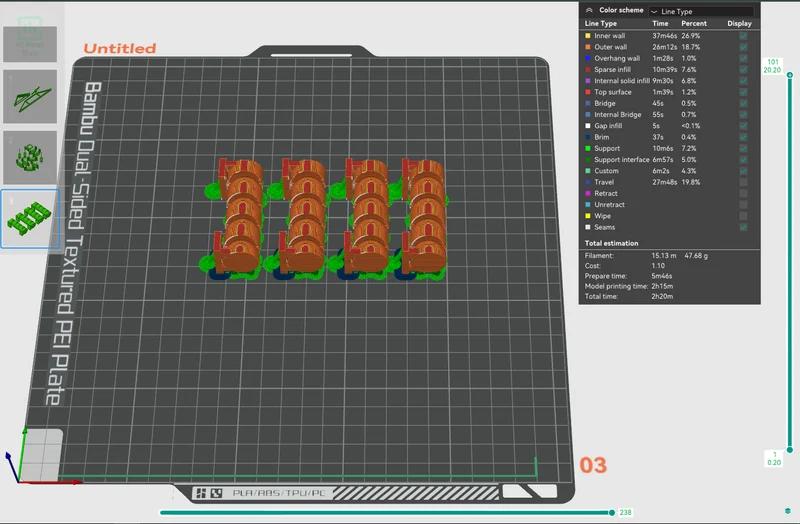Open the Line Type color scheme dropdown

701,11
